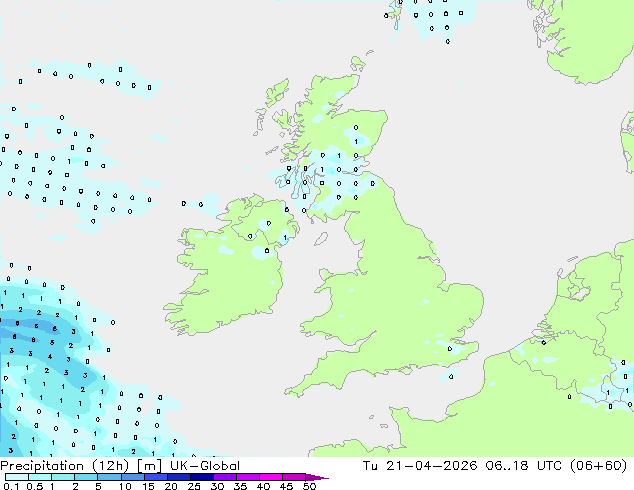The width and height of the screenshot is (634, 490).
Task: Click the "30" legend scale value
Action: point(217,486)
